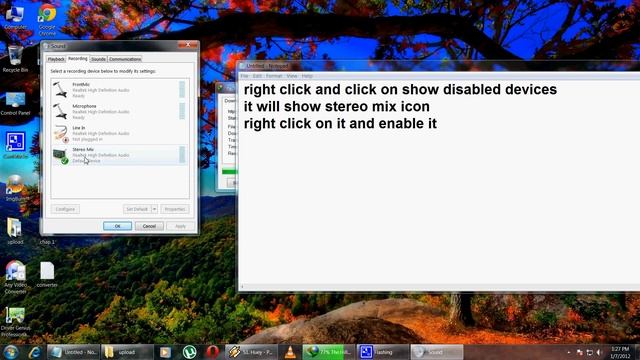640x360 pixels.
Task: Select the Any Video Converter desktop icon
Action: [16, 278]
